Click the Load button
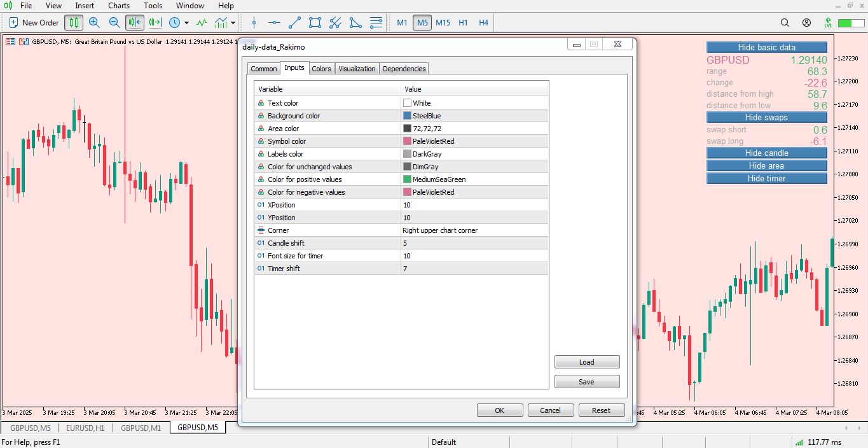The width and height of the screenshot is (868, 448). click(x=586, y=361)
